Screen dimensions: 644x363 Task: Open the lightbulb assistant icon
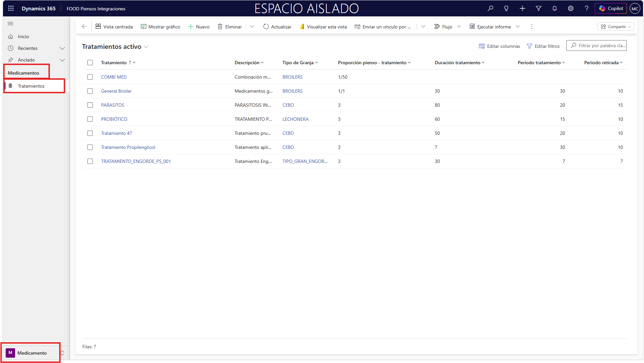[506, 8]
